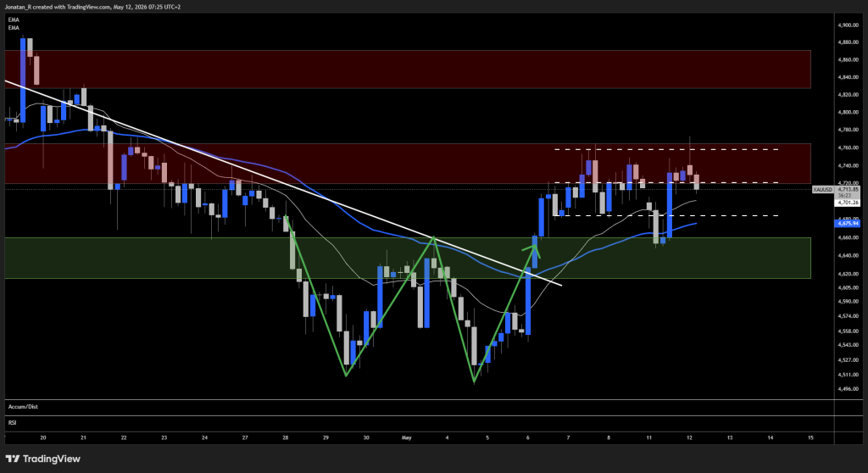Select date 24 on the time axis
This screenshot has height=473, width=868.
[x=205, y=437]
